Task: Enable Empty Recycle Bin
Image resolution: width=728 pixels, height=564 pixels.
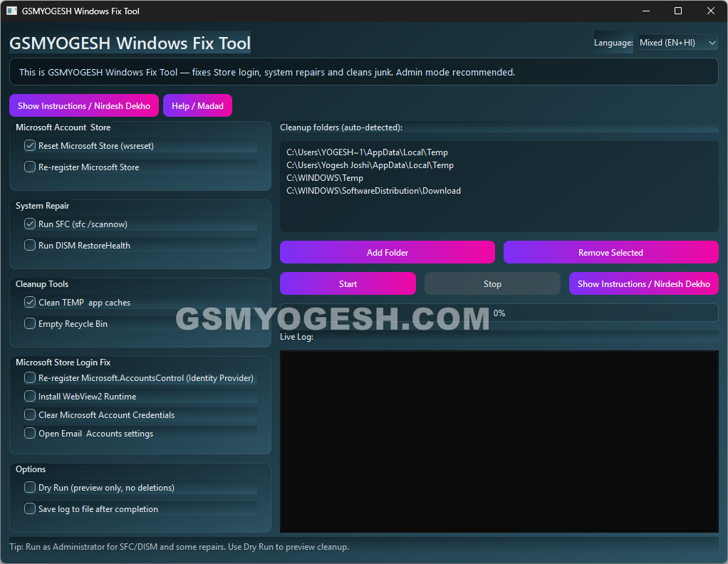Action: (x=30, y=323)
